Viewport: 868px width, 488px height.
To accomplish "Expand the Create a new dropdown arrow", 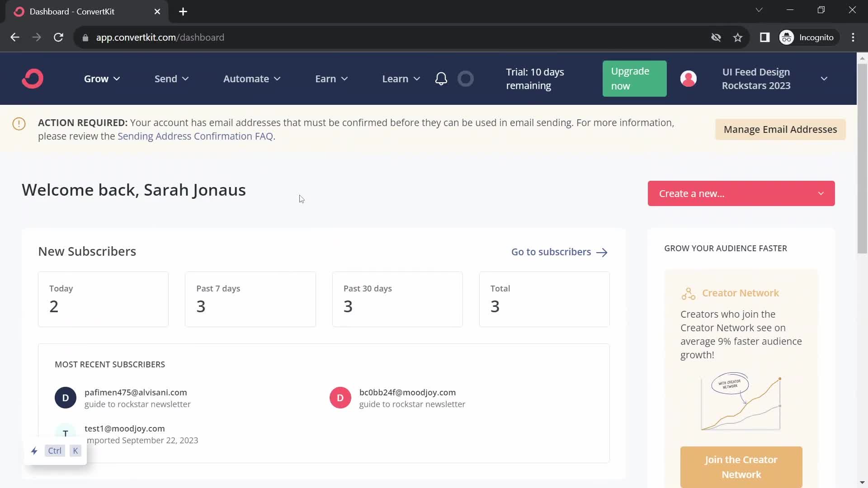I will (821, 193).
